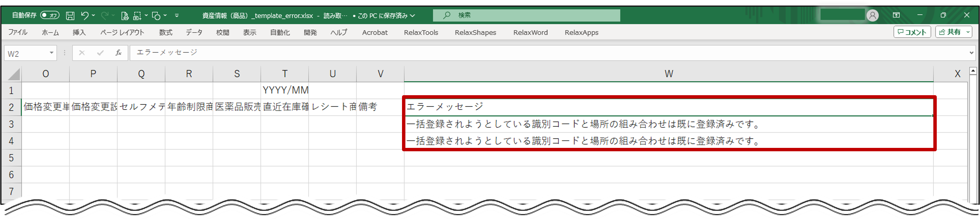
Task: Open the 挿入 ribbon tab
Action: (79, 32)
